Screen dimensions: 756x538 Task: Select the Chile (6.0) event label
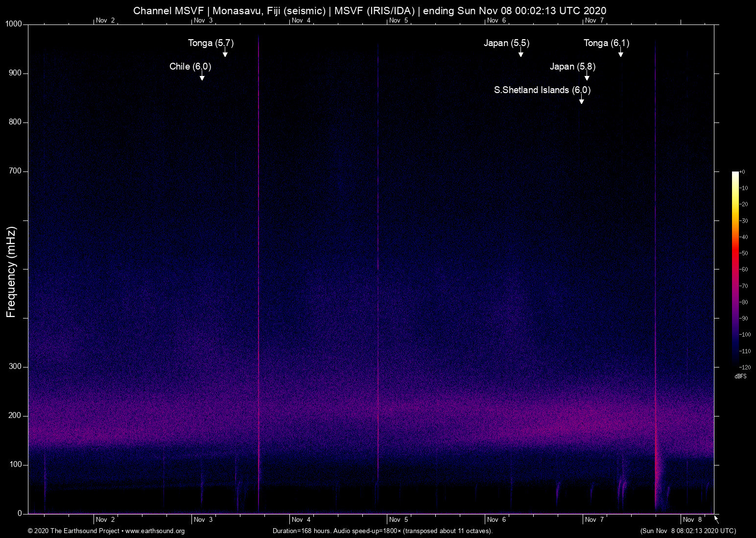pos(190,67)
